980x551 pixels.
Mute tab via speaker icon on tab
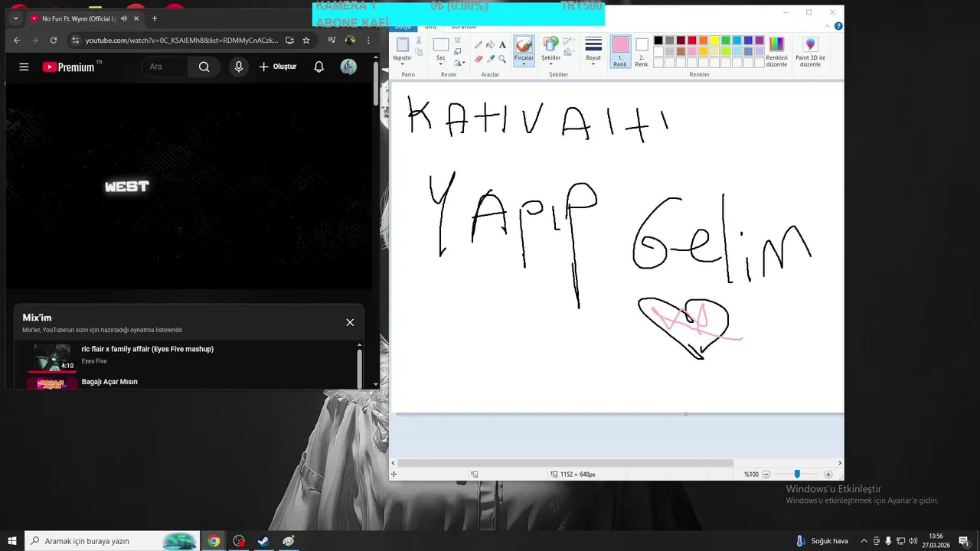click(124, 18)
